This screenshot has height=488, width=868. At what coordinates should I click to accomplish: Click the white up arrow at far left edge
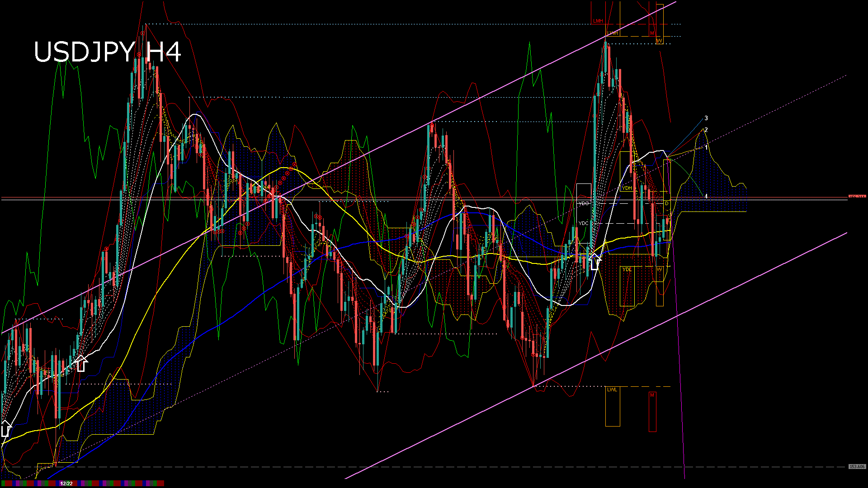[5, 429]
